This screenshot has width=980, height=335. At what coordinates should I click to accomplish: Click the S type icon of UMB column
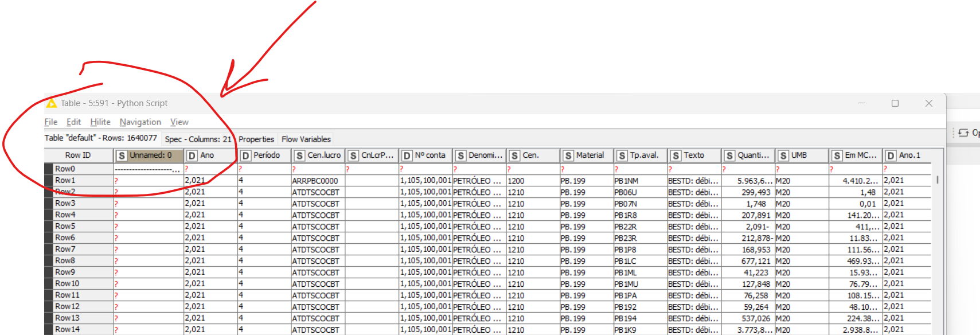pos(783,155)
